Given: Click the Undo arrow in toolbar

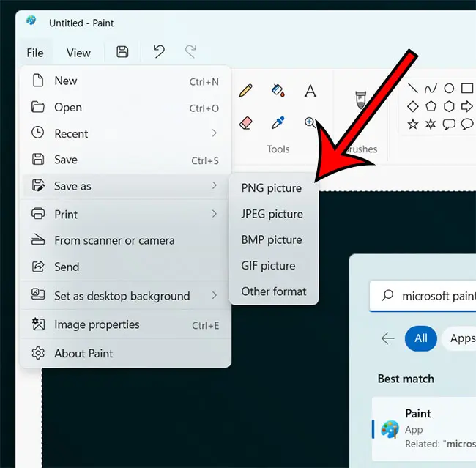Looking at the screenshot, I should pos(159,51).
